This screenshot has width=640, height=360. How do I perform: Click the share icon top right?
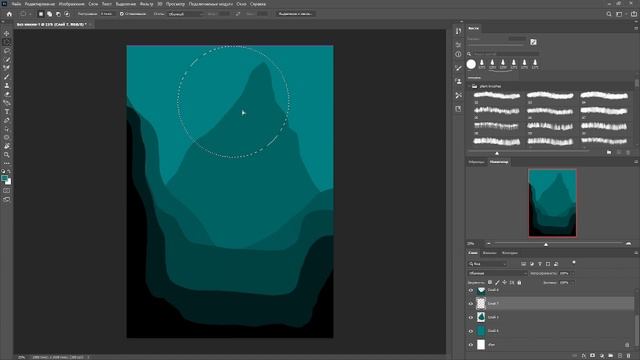tap(634, 14)
